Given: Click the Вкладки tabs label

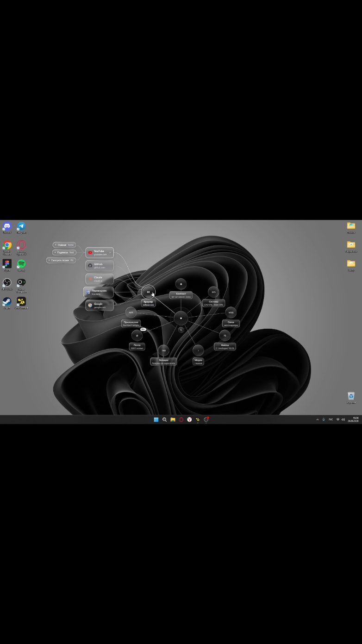Looking at the screenshot, I should tap(163, 362).
